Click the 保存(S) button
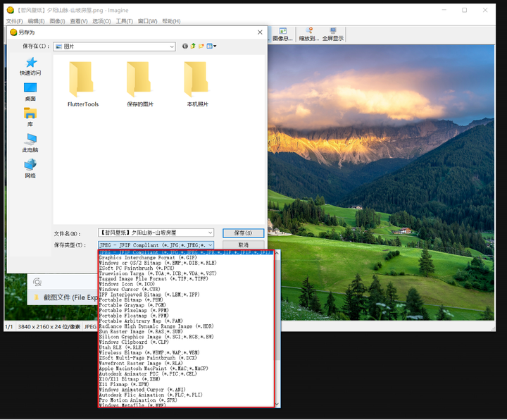The image size is (507, 420). coord(243,233)
